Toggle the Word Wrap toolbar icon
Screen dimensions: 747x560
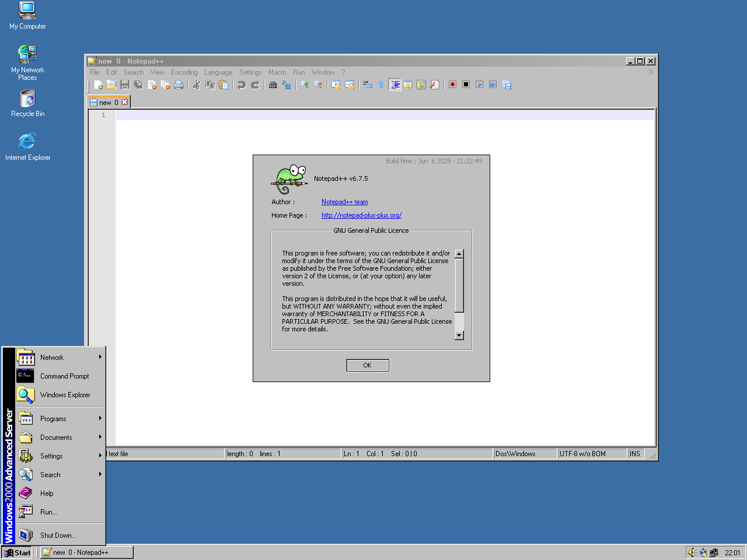[368, 85]
